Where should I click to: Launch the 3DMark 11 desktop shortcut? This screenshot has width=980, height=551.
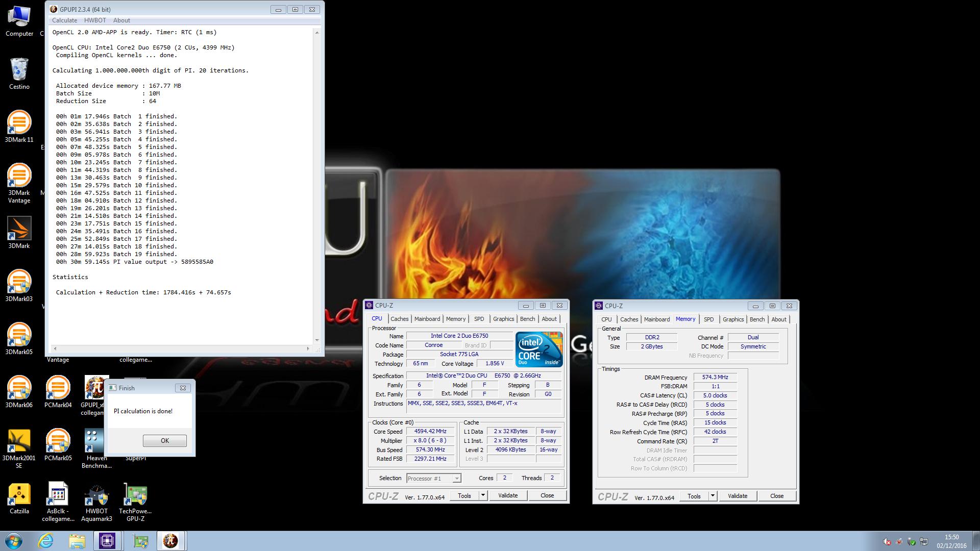pos(19,127)
